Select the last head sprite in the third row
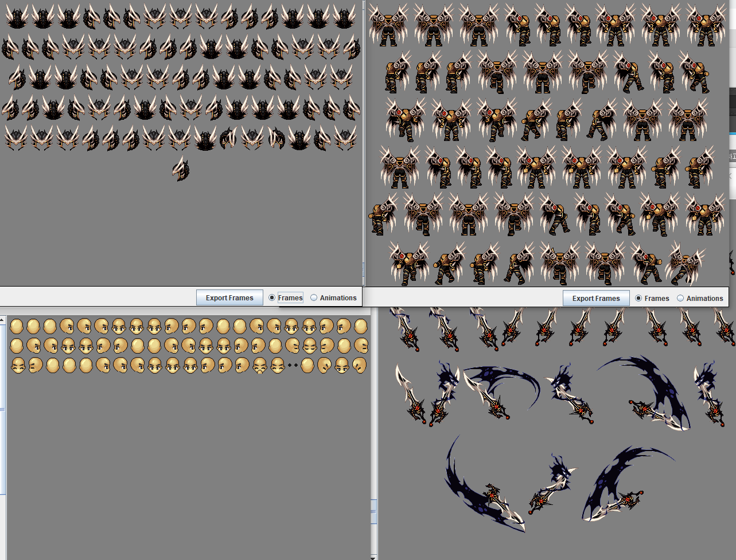Image resolution: width=736 pixels, height=560 pixels. coord(360,365)
